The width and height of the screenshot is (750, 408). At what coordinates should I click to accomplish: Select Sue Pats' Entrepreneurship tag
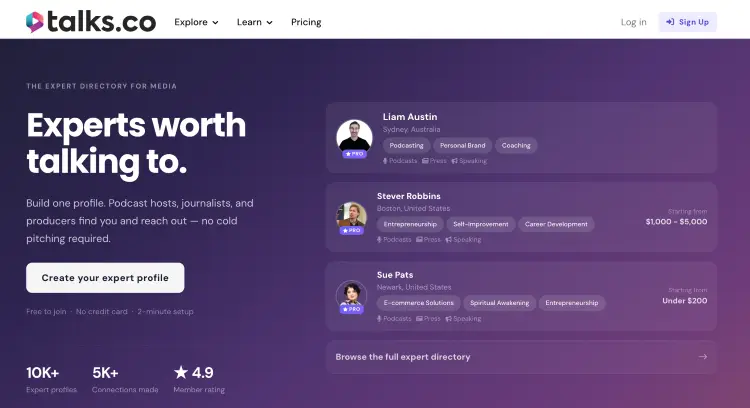click(572, 303)
